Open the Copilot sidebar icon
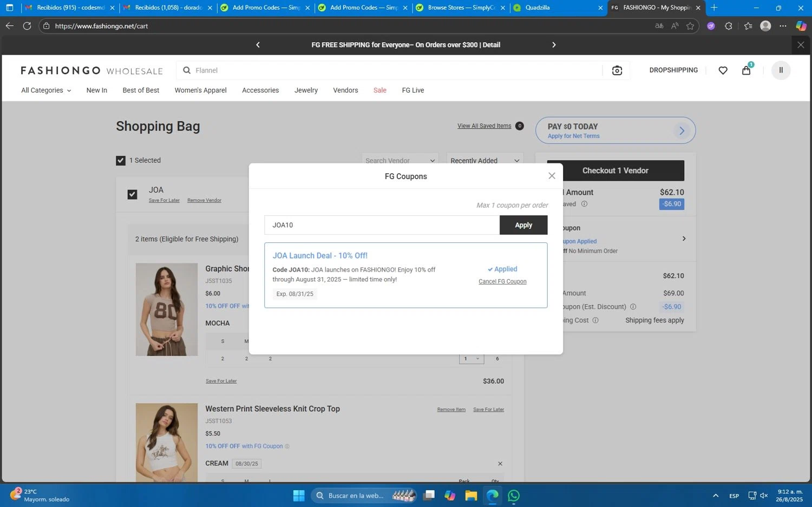812x507 pixels. (801, 26)
